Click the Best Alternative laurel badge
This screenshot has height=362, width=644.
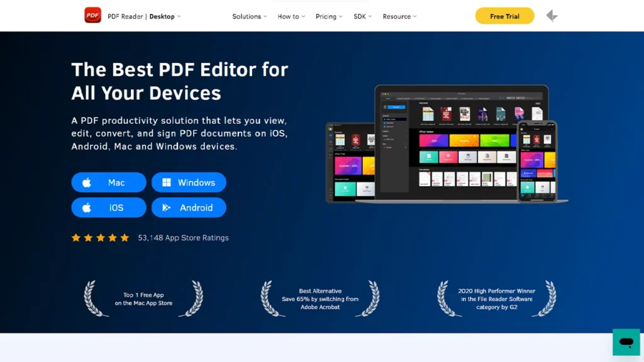320,299
